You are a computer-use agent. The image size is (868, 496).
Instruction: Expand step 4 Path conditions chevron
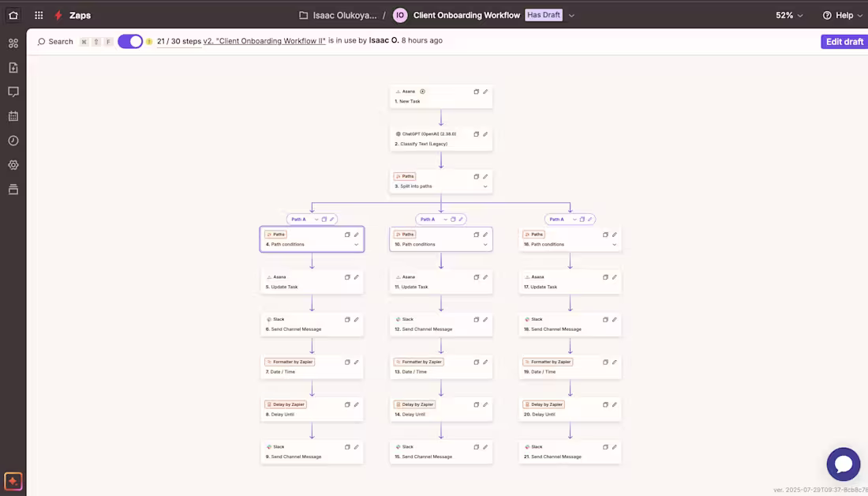pos(357,244)
